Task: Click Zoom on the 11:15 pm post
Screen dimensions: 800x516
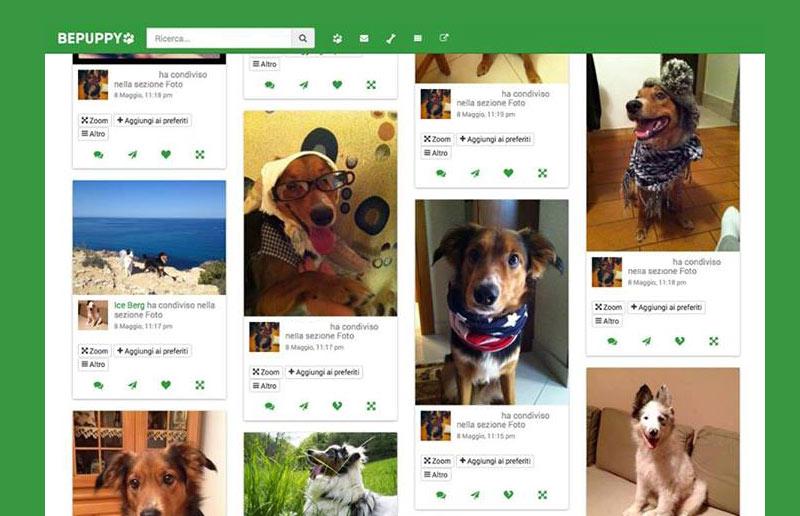Action: pyautogui.click(x=438, y=461)
